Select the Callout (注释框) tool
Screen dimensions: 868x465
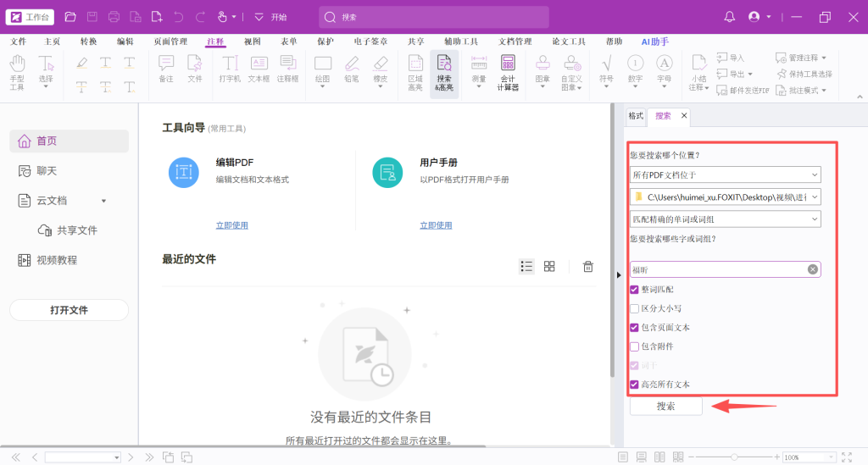288,69
